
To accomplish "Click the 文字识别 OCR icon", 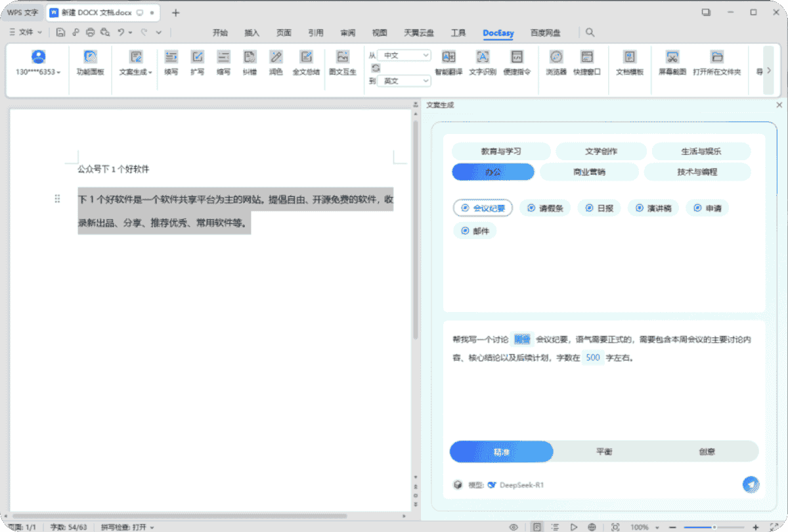I will [483, 62].
